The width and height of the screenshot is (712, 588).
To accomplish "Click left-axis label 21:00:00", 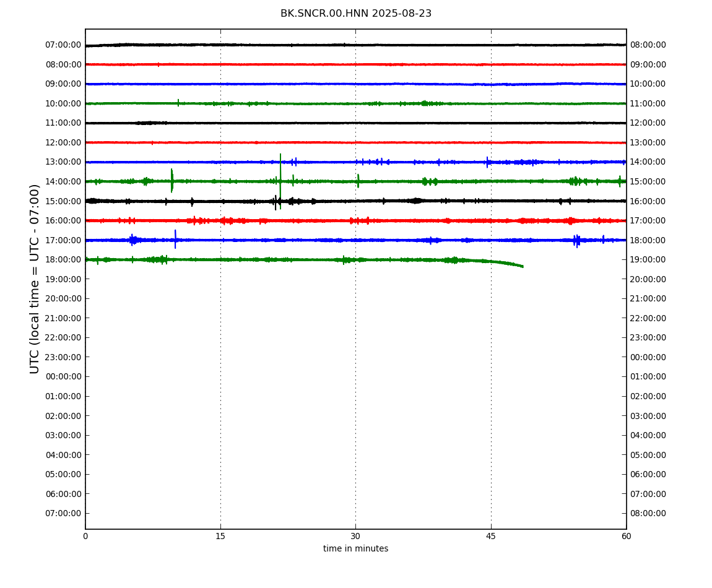I will (x=64, y=318).
